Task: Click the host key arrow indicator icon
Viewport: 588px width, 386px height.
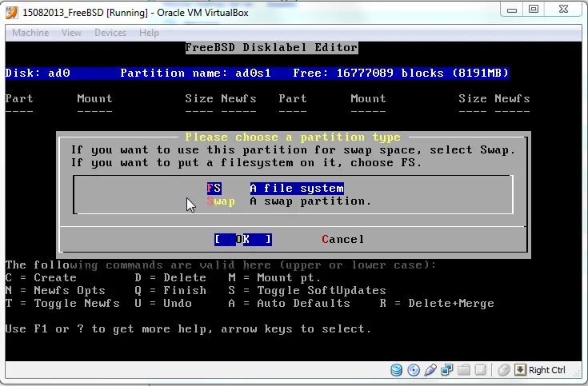Action: click(520, 370)
